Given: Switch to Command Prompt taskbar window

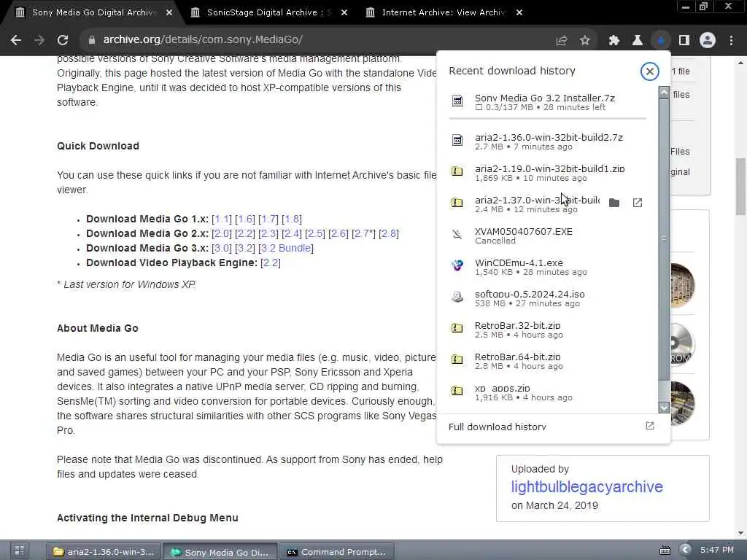Looking at the screenshot, I should point(336,551).
